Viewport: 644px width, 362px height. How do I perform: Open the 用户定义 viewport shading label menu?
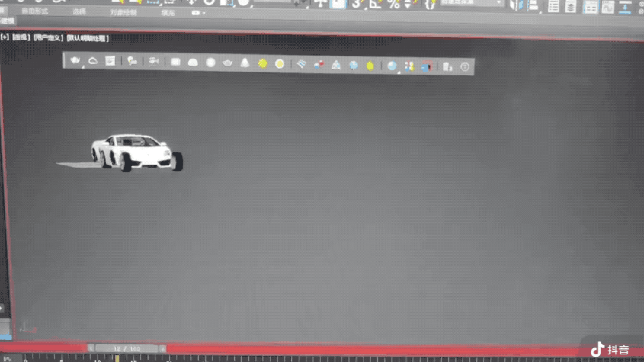pos(48,38)
